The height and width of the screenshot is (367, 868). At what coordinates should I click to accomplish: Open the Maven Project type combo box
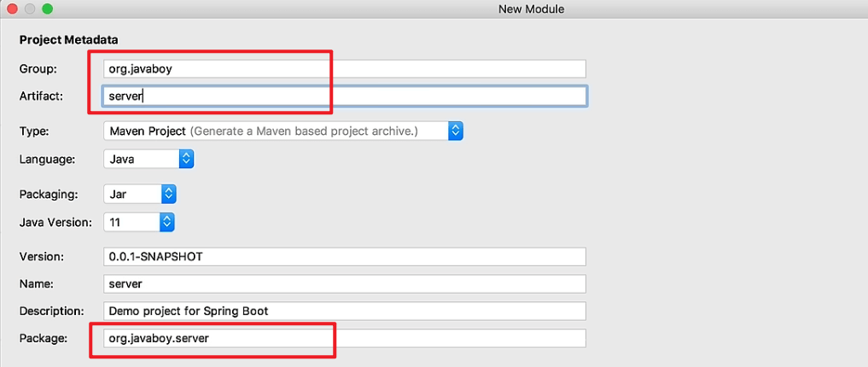click(x=283, y=131)
